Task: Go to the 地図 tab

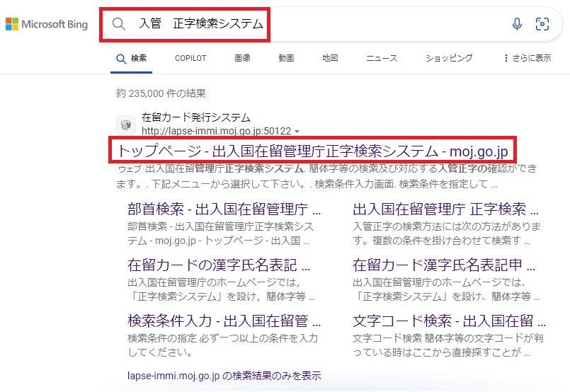Action: pyautogui.click(x=330, y=58)
